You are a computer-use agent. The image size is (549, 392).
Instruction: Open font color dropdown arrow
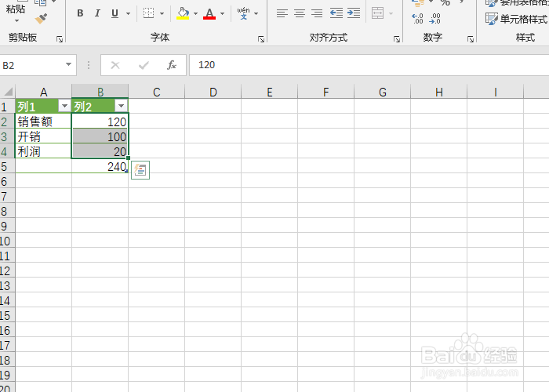222,13
